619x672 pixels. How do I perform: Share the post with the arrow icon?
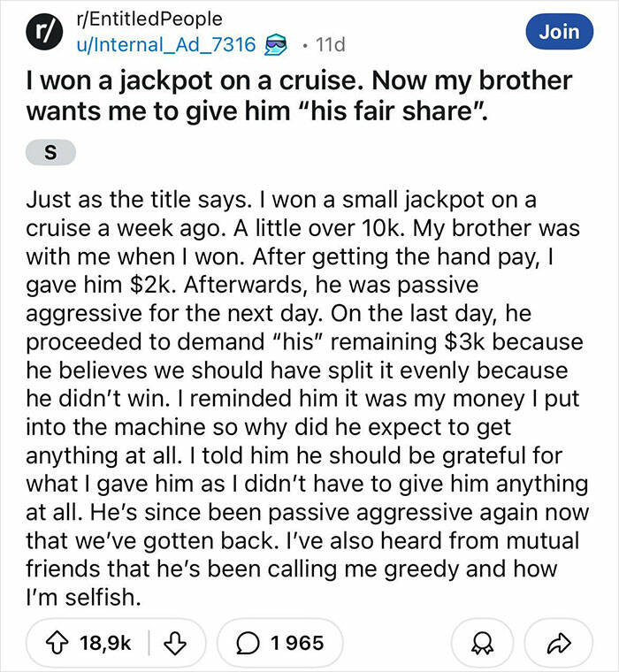[x=556, y=642]
